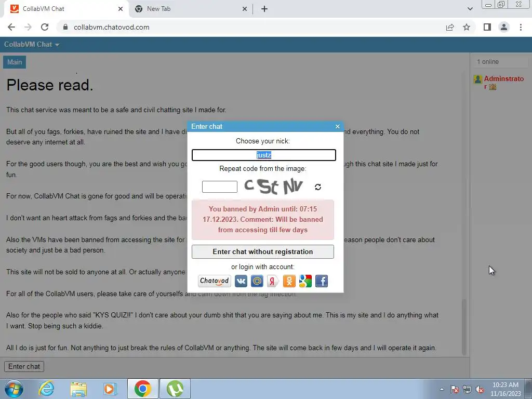This screenshot has height=399, width=532.
Task: Log in using the Yandex icon
Action: [273, 281]
